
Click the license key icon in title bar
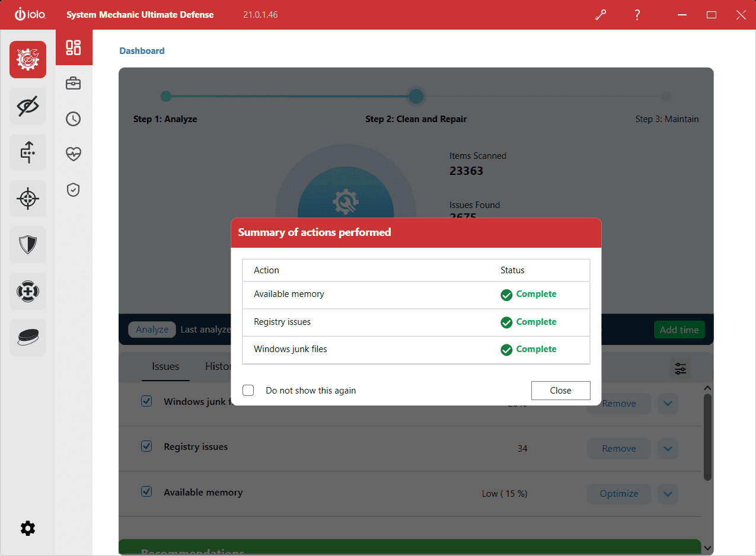tap(601, 15)
